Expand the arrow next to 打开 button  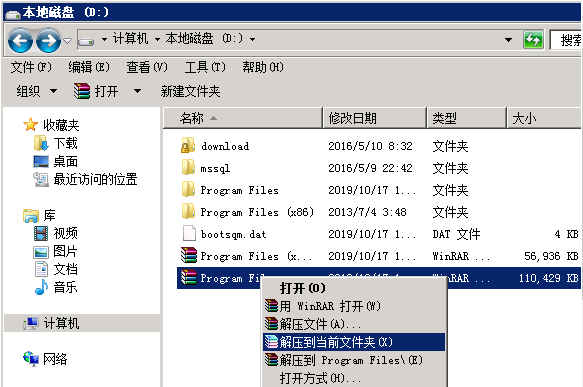(x=137, y=91)
